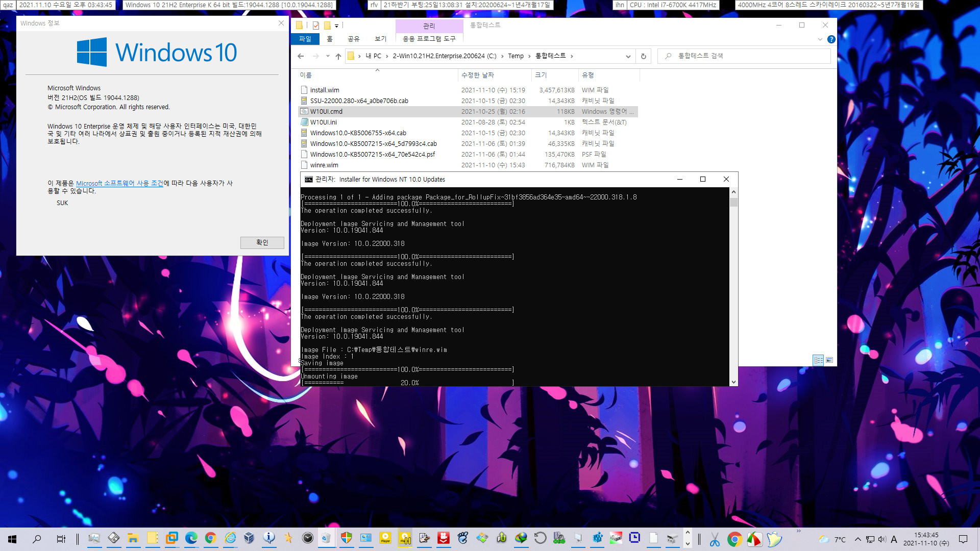Expand the Explorer ribbon chevron
980x551 pixels.
820,39
